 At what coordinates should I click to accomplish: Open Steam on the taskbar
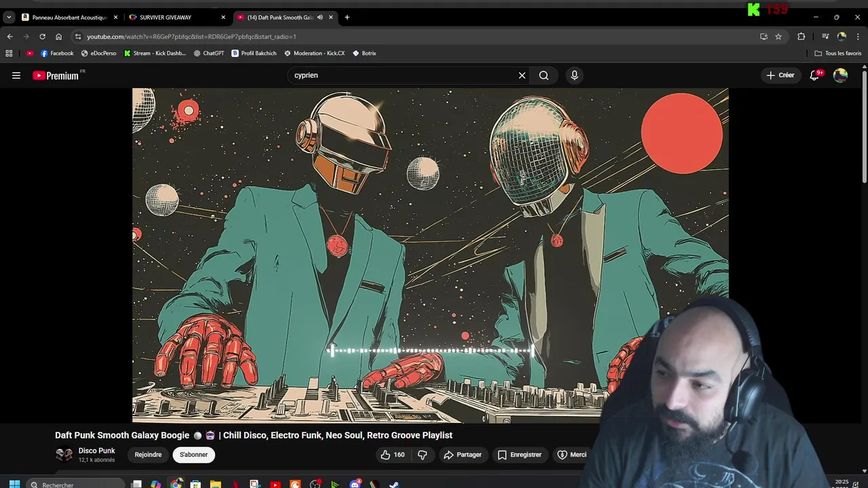tap(394, 484)
